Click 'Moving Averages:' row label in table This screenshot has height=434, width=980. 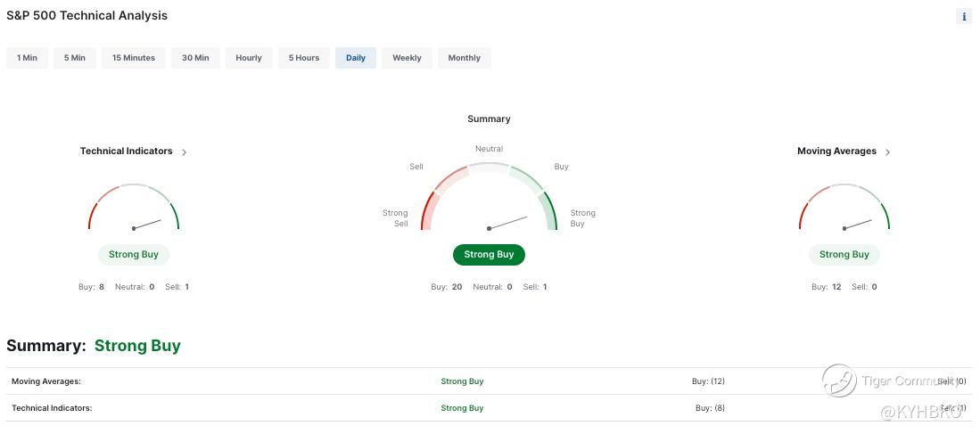[46, 381]
